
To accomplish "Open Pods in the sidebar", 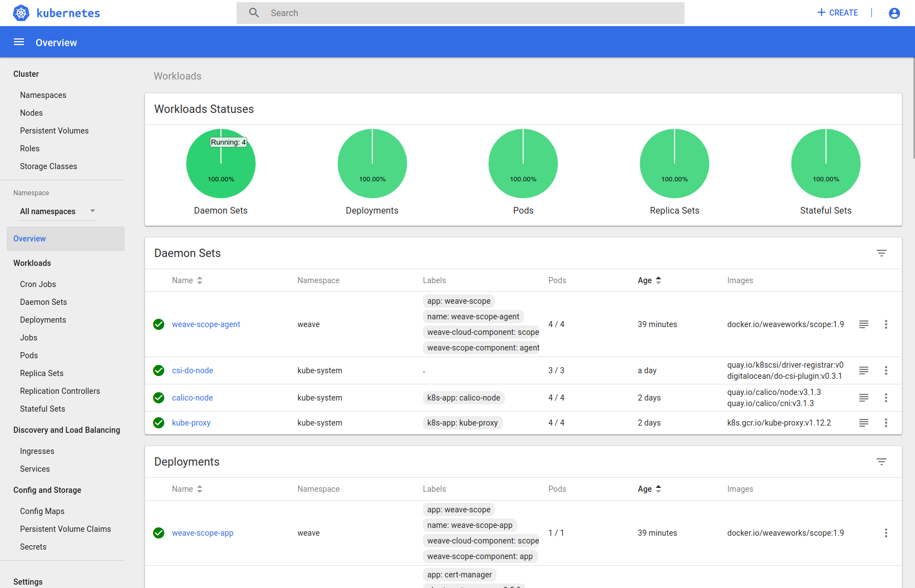I will click(29, 355).
